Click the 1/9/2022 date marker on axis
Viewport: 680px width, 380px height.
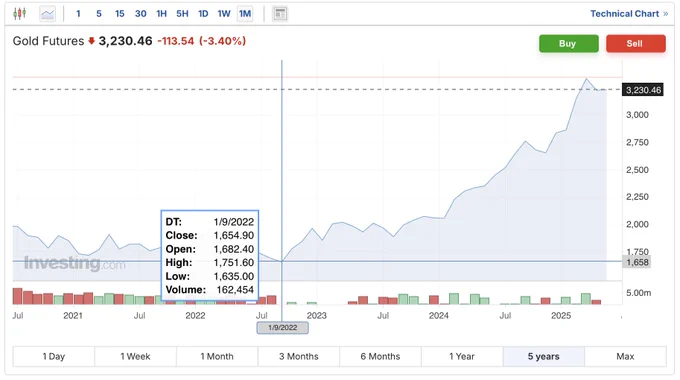coord(282,328)
